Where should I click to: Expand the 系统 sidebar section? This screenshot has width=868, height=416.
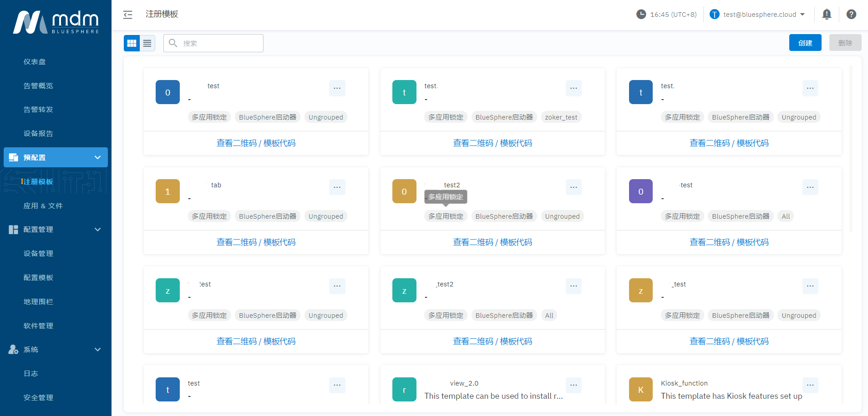(x=97, y=350)
